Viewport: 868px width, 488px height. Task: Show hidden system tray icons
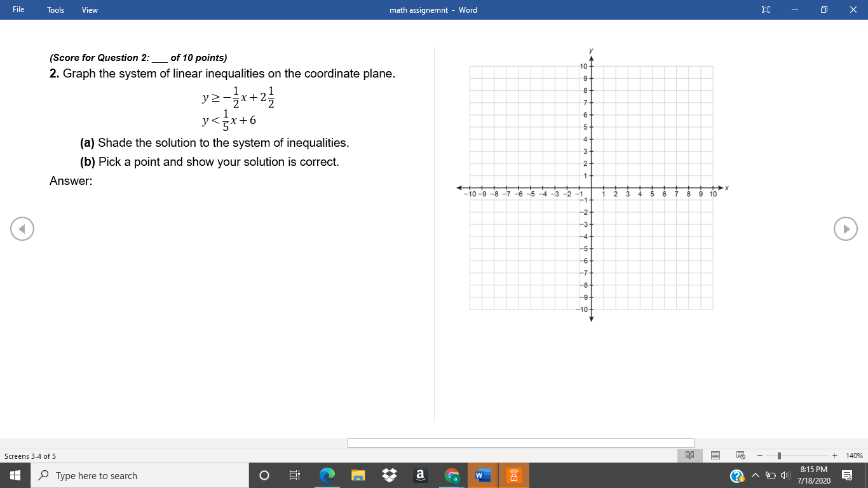pos(756,475)
